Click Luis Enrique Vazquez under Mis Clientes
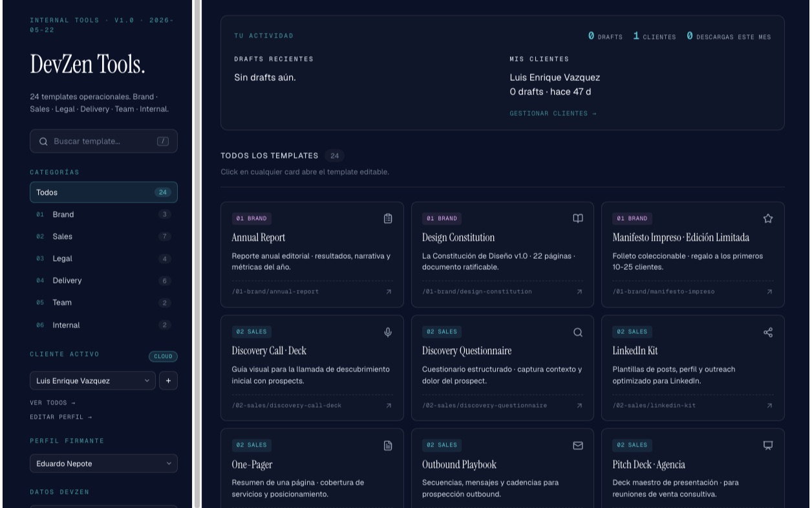Screen dimensions: 812x508 (x=555, y=78)
